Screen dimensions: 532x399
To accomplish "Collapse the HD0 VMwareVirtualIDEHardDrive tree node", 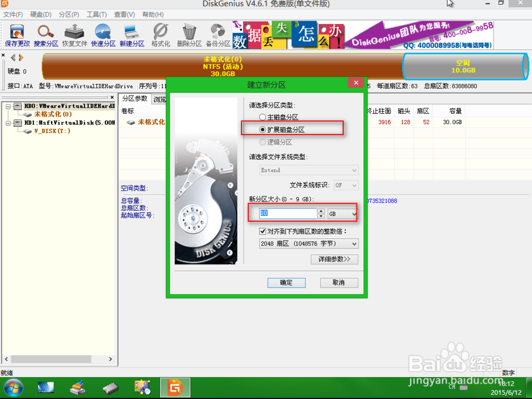I will (x=8, y=106).
